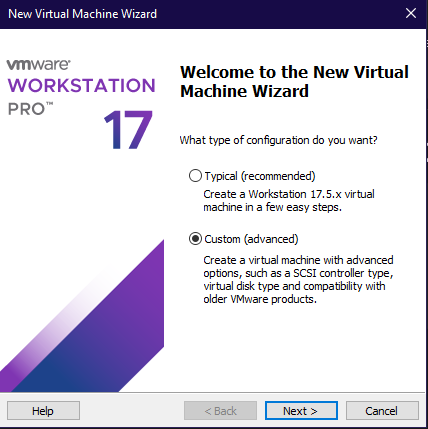Select the Custom (advanced) radio button
The height and width of the screenshot is (429, 428).
(x=195, y=239)
